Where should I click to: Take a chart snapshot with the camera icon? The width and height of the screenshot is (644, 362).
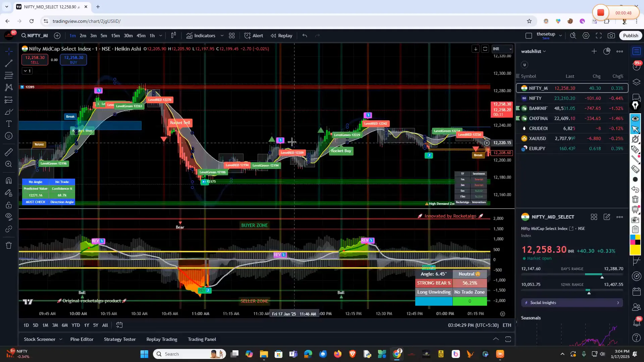point(611,35)
